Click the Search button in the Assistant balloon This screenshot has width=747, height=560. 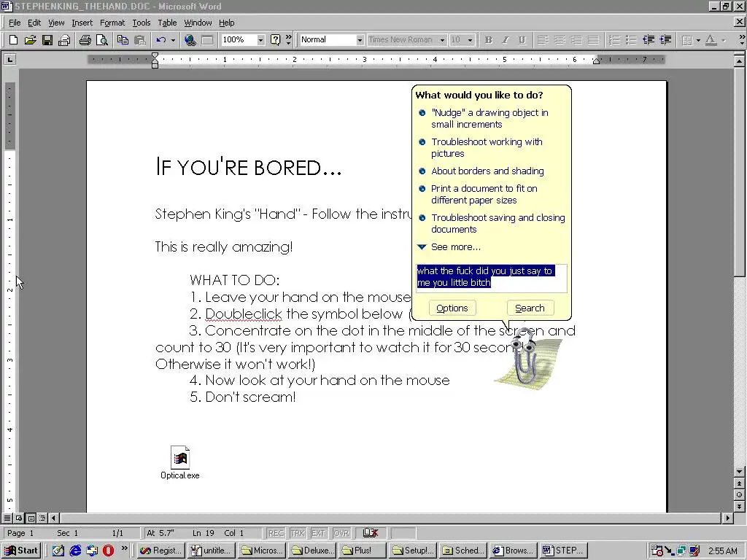coord(530,308)
